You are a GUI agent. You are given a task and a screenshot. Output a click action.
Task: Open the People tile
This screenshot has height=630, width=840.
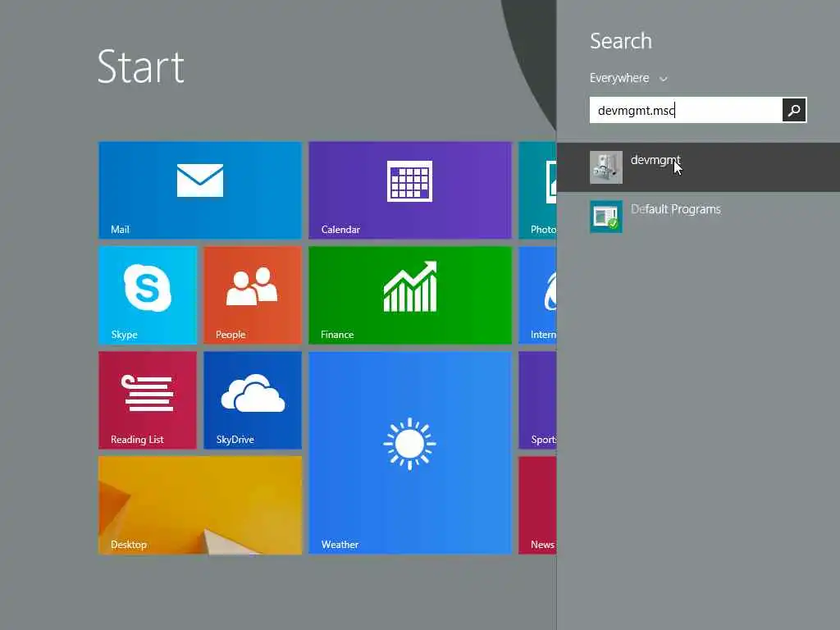pyautogui.click(x=253, y=295)
